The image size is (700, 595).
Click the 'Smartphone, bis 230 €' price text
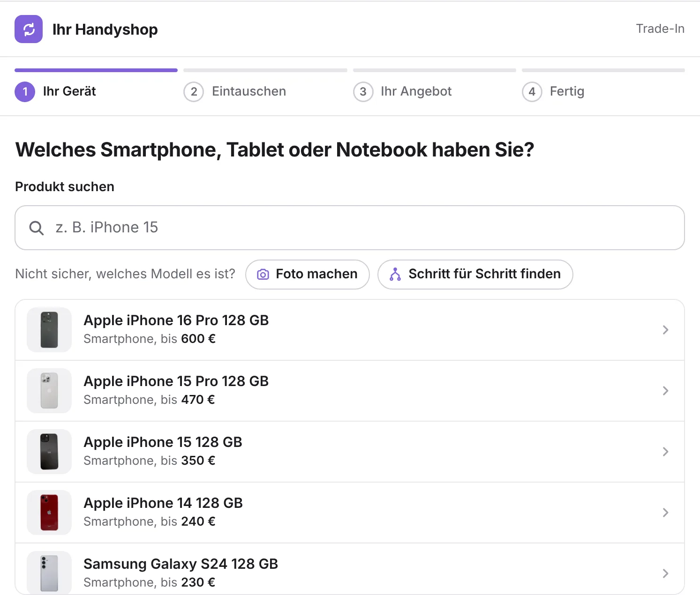150,582
